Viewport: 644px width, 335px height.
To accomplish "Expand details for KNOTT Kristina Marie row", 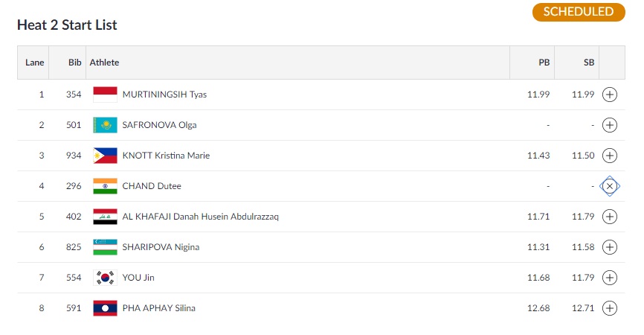I will [610, 156].
